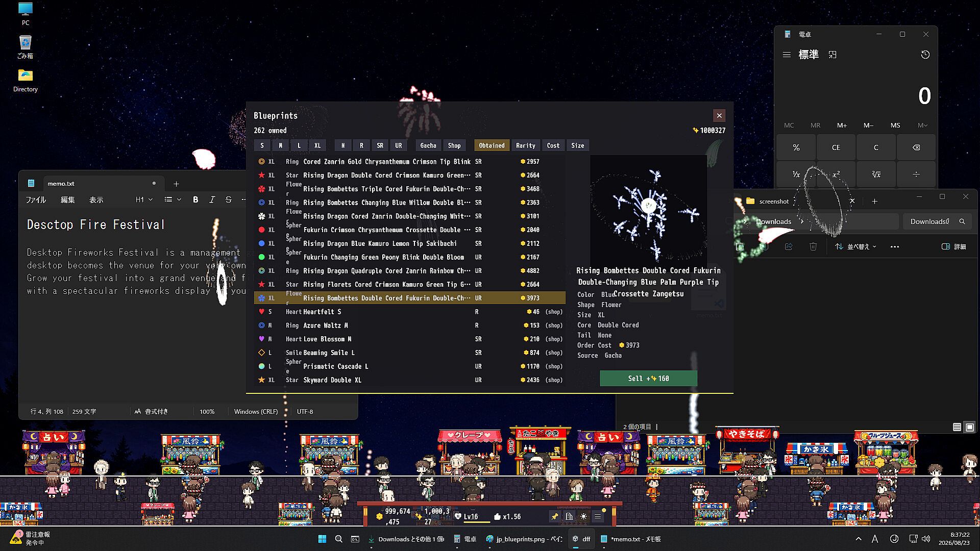Toggle the XL size filter in Blueprints
Screen dimensions: 980x551
(317, 145)
